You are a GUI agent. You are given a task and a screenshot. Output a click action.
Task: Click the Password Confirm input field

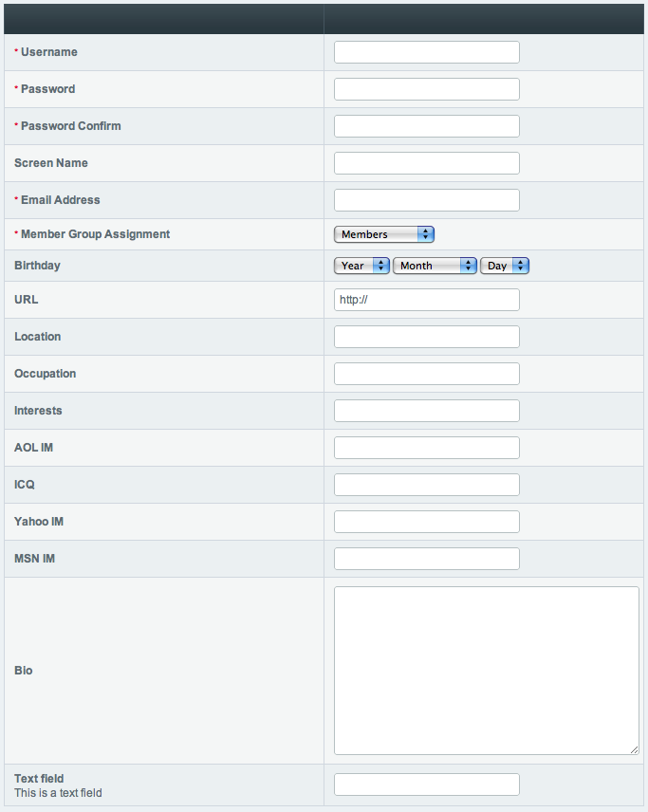(426, 125)
